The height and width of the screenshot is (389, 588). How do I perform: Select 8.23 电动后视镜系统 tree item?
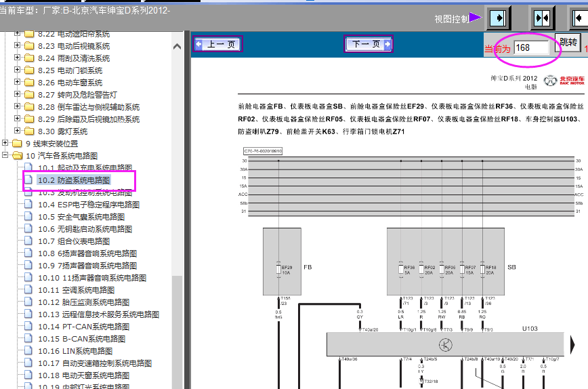pyautogui.click(x=74, y=46)
